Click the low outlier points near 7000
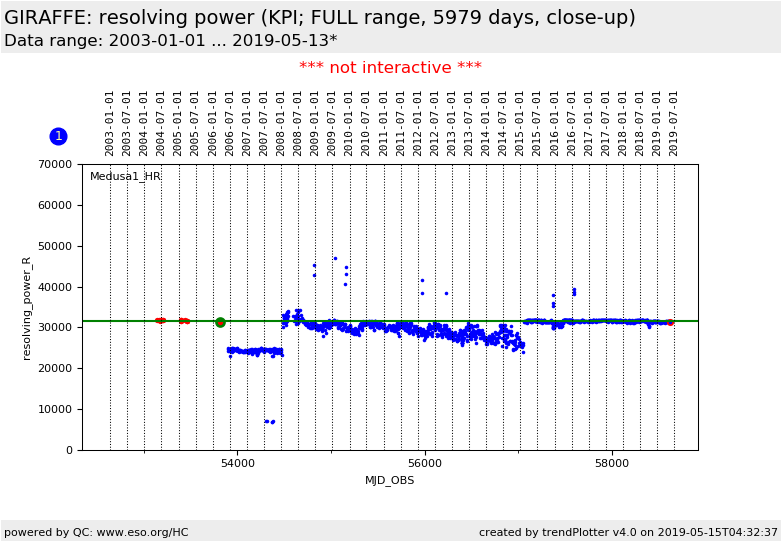782x542 pixels. [269, 421]
